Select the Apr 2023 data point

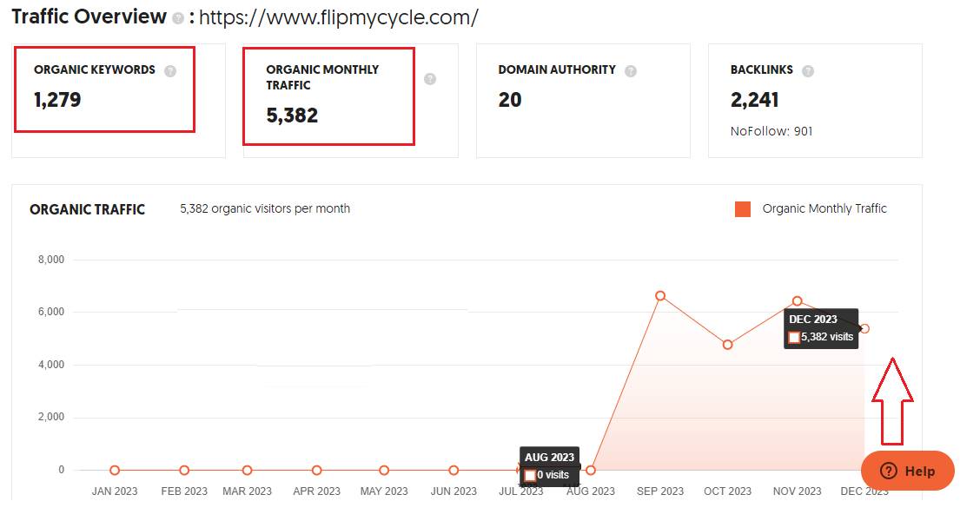tap(317, 471)
